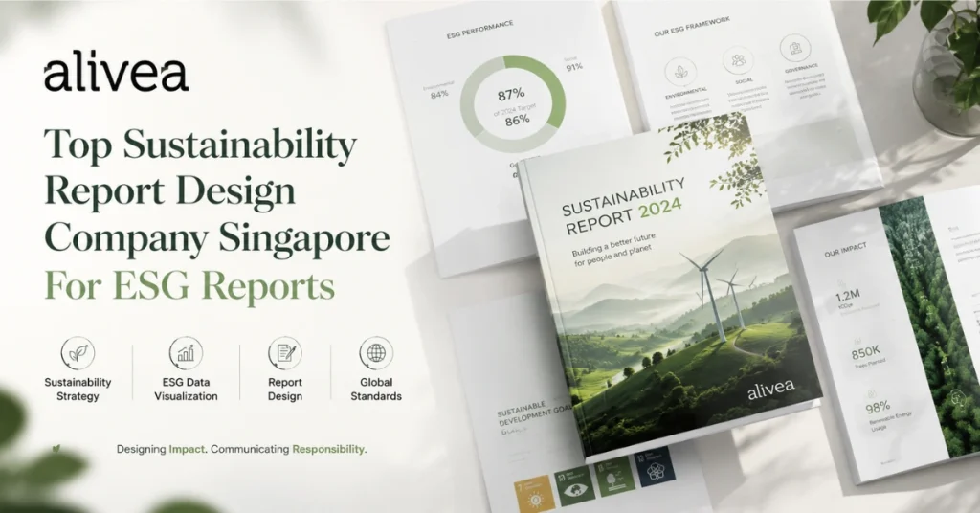Click the orange sun SDG tile
The height and width of the screenshot is (513, 980).
[x=535, y=496]
